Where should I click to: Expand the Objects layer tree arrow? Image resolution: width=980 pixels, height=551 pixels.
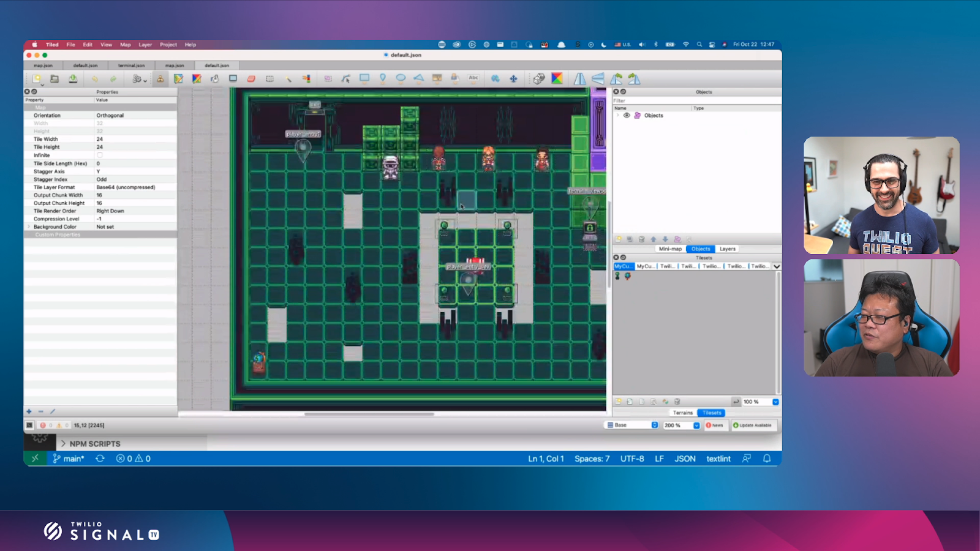tap(618, 115)
